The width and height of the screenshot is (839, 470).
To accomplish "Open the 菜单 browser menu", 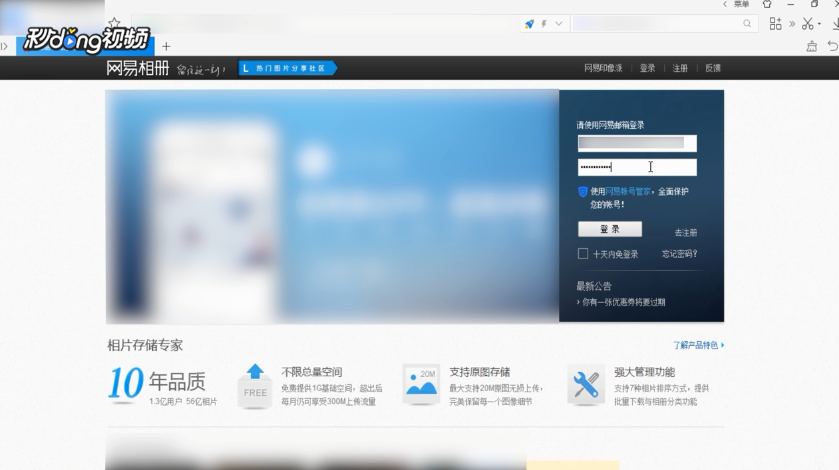I will pyautogui.click(x=741, y=4).
